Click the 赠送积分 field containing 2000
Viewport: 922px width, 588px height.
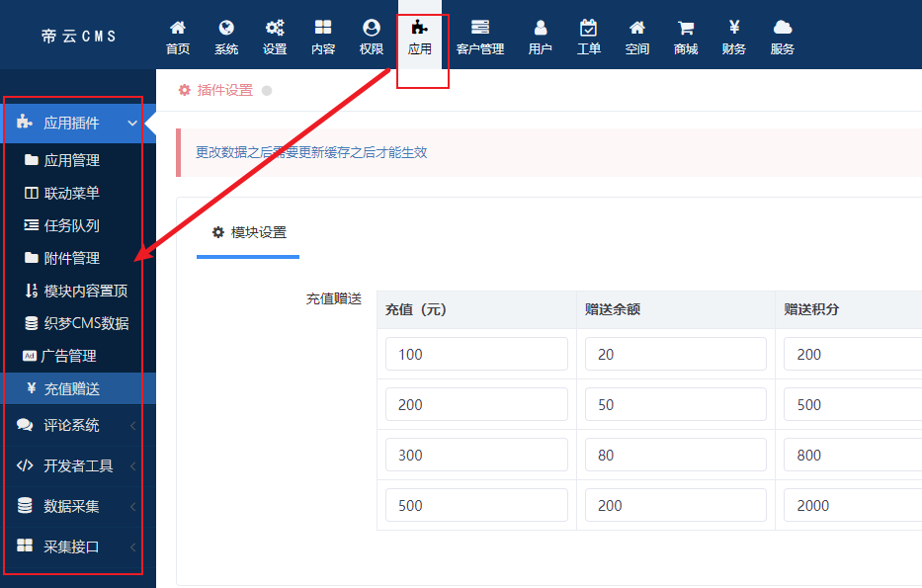click(853, 506)
